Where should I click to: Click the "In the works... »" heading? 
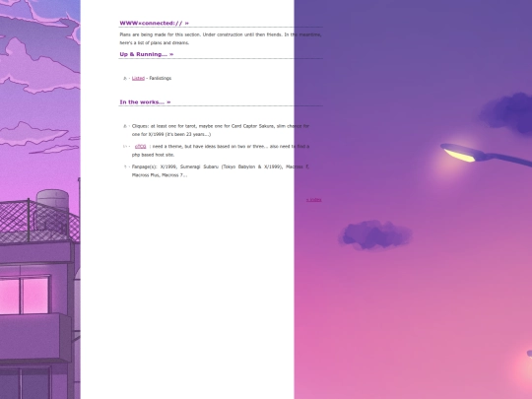click(145, 102)
